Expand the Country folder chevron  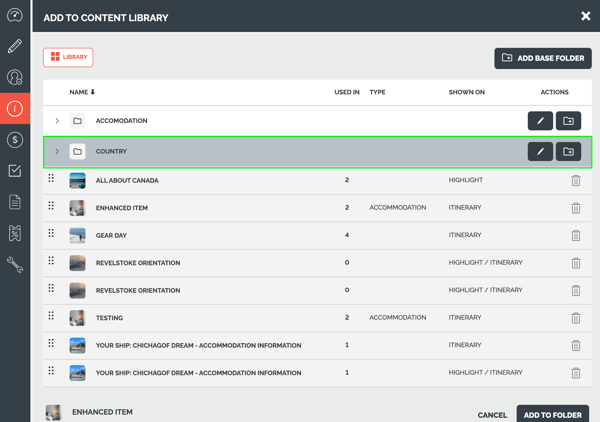pyautogui.click(x=57, y=152)
